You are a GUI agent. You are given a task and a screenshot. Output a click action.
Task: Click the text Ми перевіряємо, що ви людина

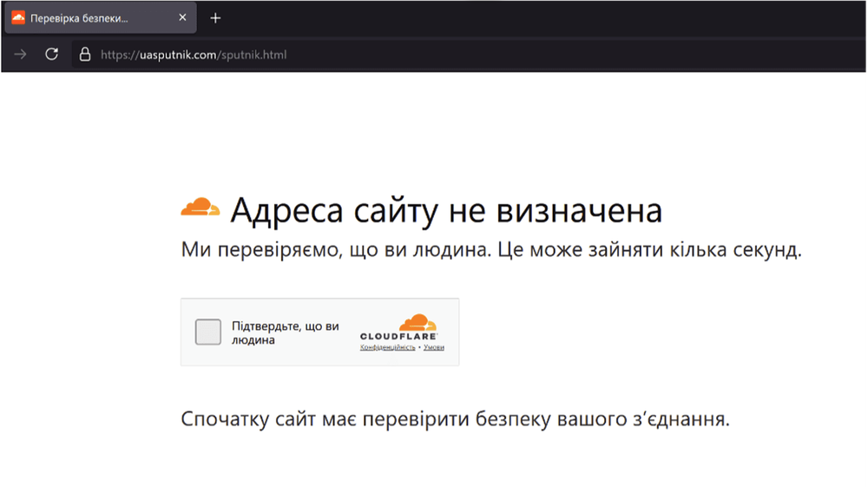336,250
